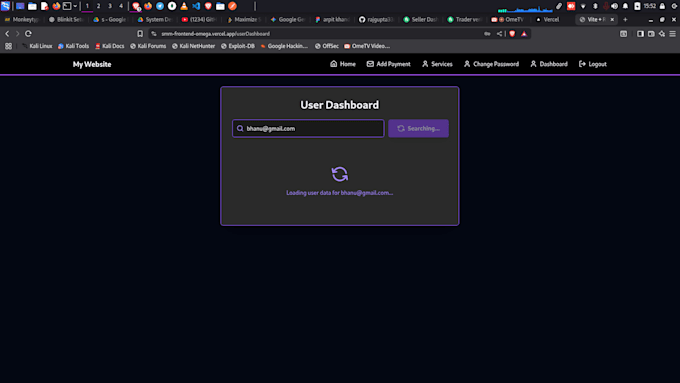
Task: Open Change Password from the navbar
Action: point(491,64)
